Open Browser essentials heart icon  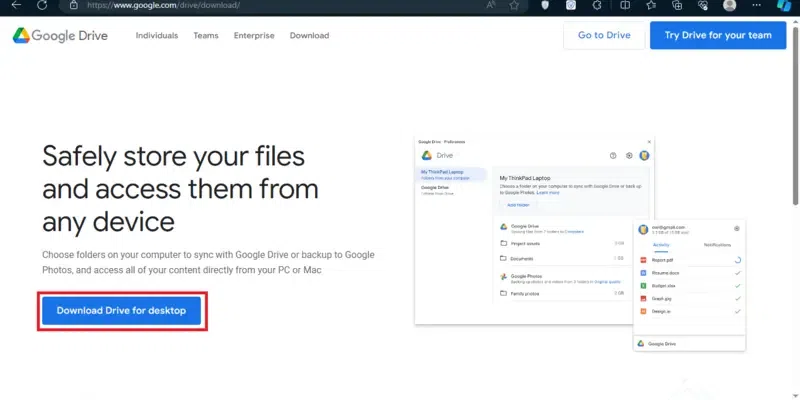point(704,5)
